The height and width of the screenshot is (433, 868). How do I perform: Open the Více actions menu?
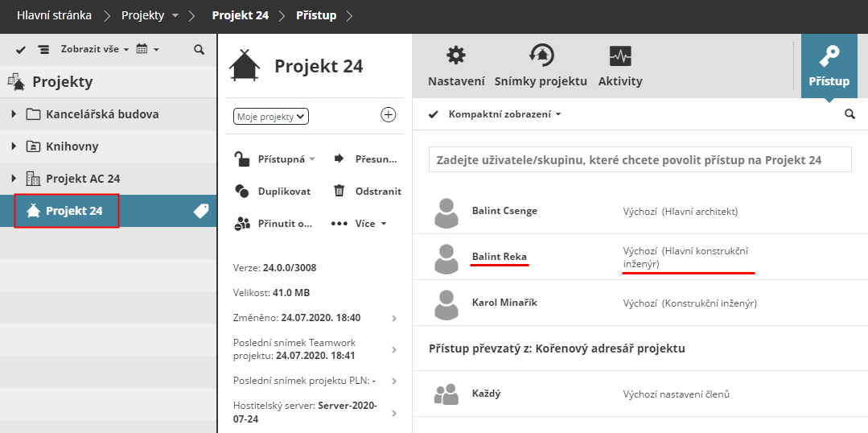(359, 223)
